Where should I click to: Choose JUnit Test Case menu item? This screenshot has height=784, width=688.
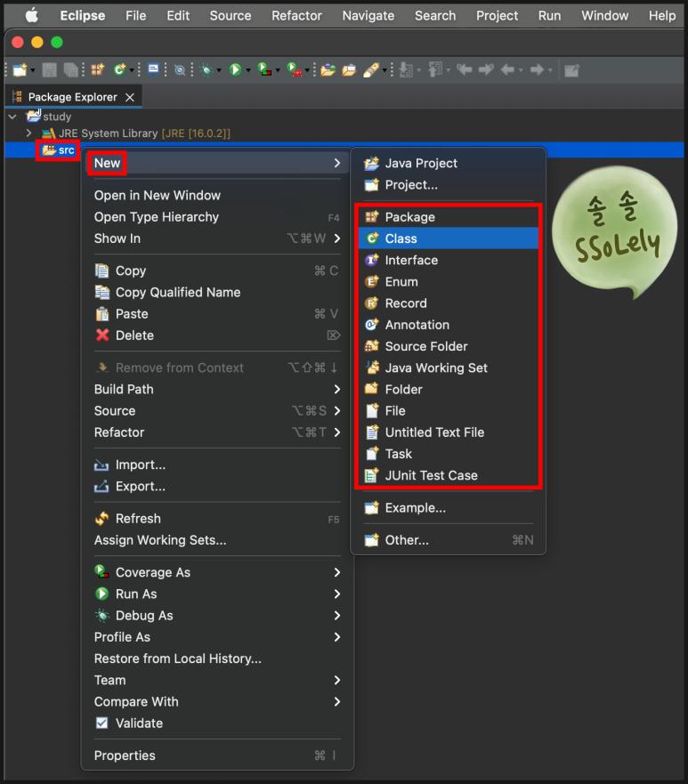(x=449, y=475)
